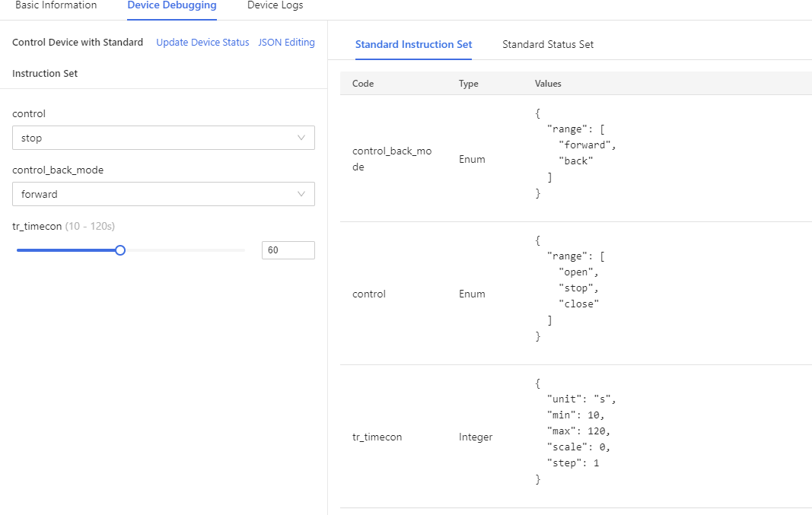This screenshot has height=515, width=812.
Task: Click the "close" value in control range
Action: [578, 304]
